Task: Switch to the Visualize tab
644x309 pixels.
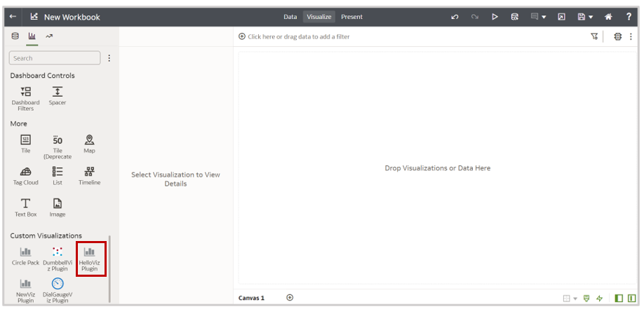Action: tap(318, 17)
